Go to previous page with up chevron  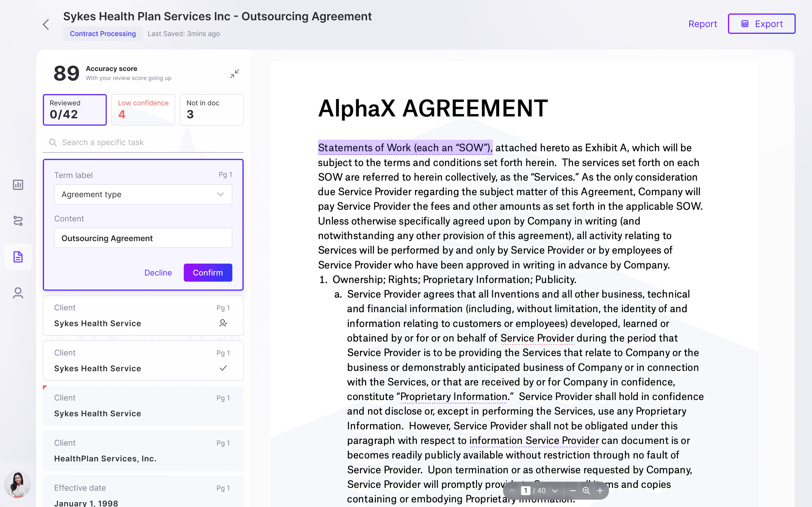click(512, 491)
